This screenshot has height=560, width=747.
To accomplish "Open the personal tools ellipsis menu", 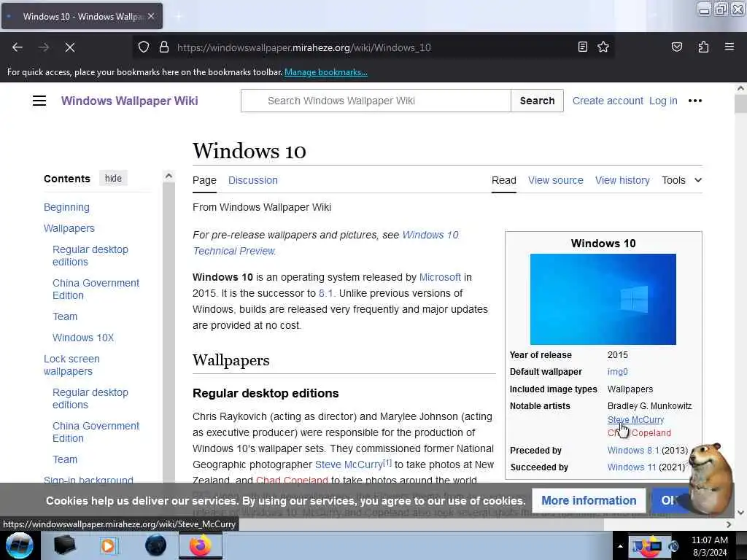I will coord(695,101).
